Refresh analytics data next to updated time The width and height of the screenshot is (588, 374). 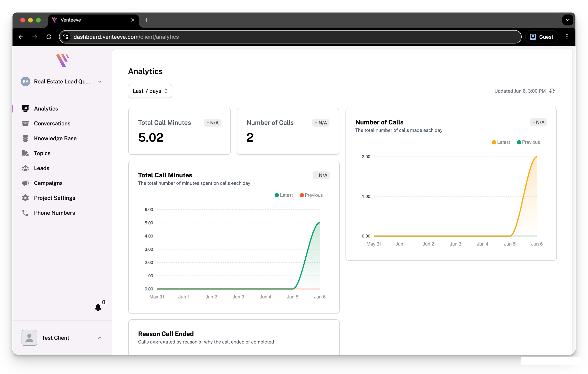pyautogui.click(x=552, y=91)
